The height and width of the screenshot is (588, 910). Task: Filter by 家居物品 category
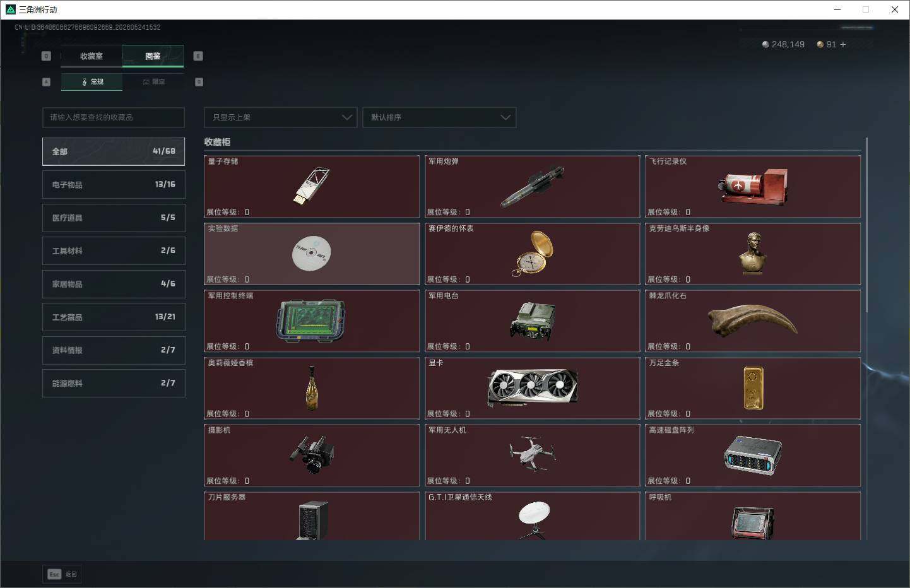[x=114, y=284]
